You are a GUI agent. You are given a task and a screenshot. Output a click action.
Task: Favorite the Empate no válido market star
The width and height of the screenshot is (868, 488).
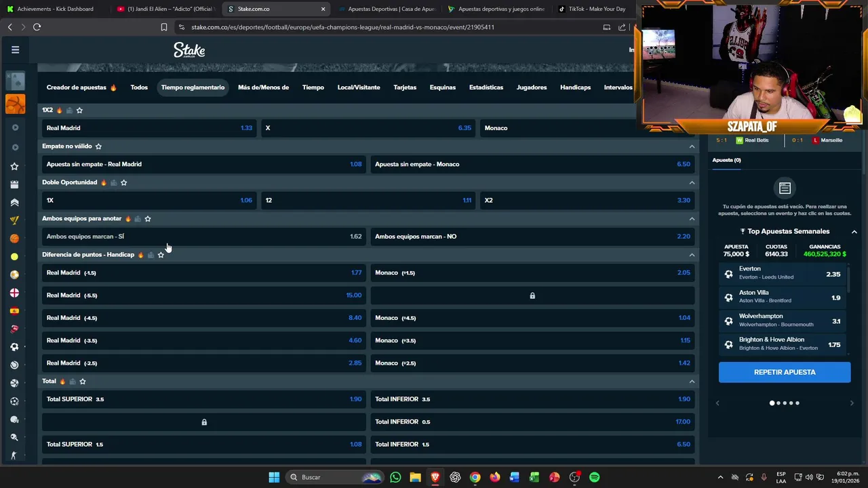(98, 146)
